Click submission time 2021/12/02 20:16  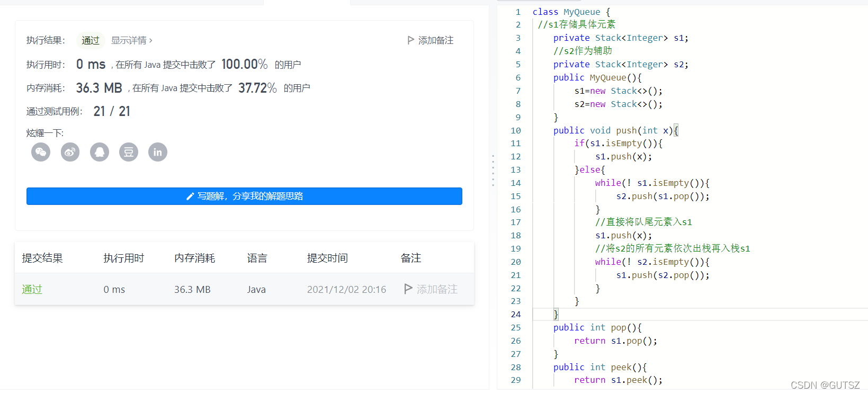click(347, 290)
